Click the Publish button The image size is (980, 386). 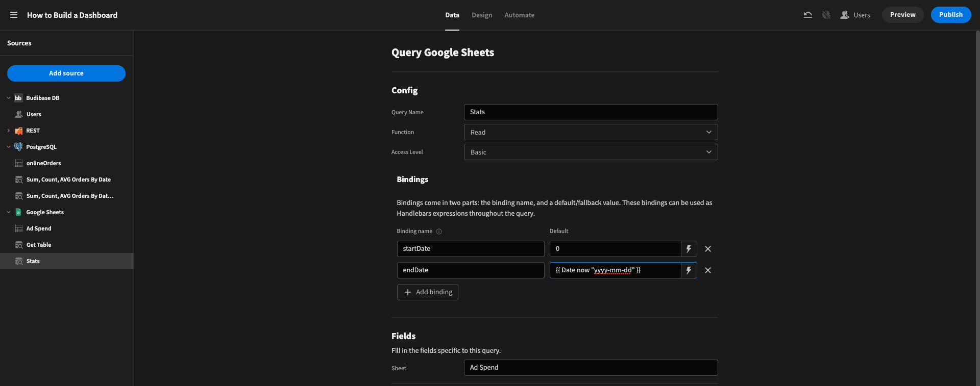(x=950, y=15)
